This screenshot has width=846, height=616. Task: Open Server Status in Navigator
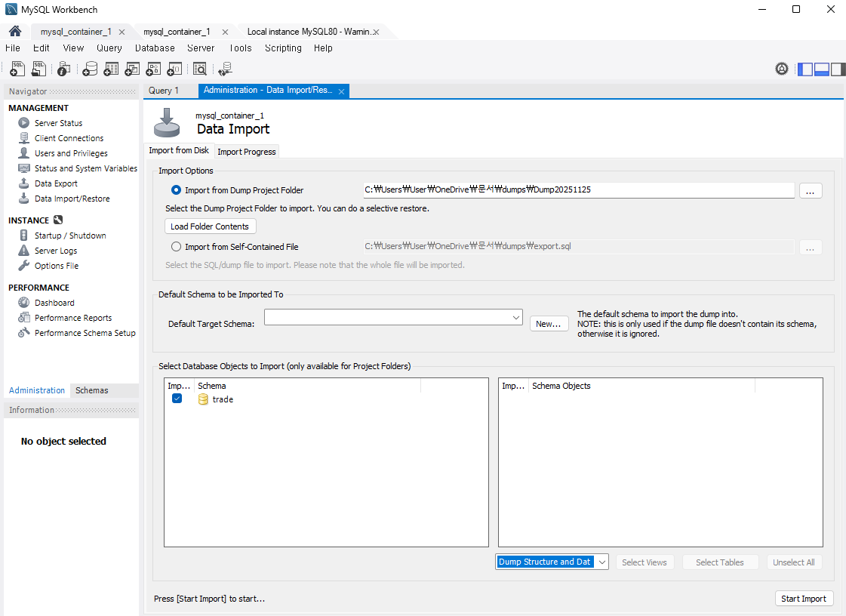[x=58, y=123]
